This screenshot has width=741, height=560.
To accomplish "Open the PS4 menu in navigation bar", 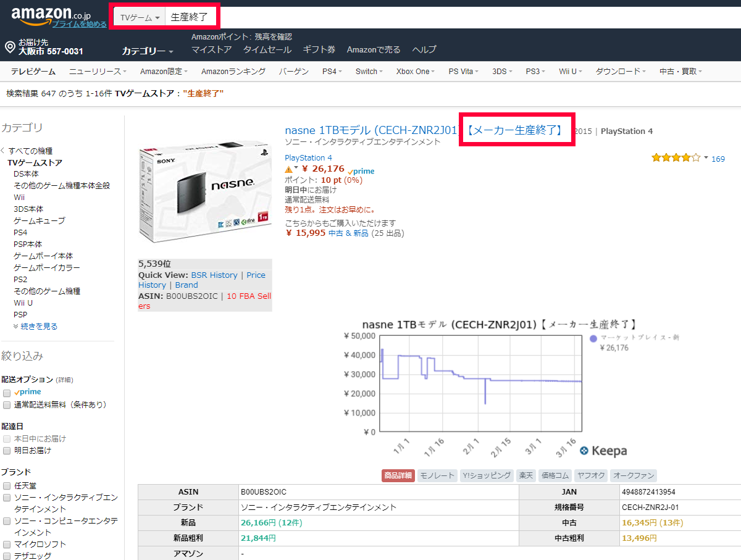I will pos(332,72).
